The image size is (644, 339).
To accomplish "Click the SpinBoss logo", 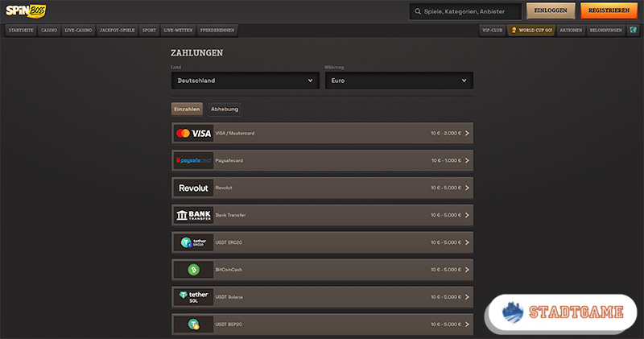I will (26, 11).
